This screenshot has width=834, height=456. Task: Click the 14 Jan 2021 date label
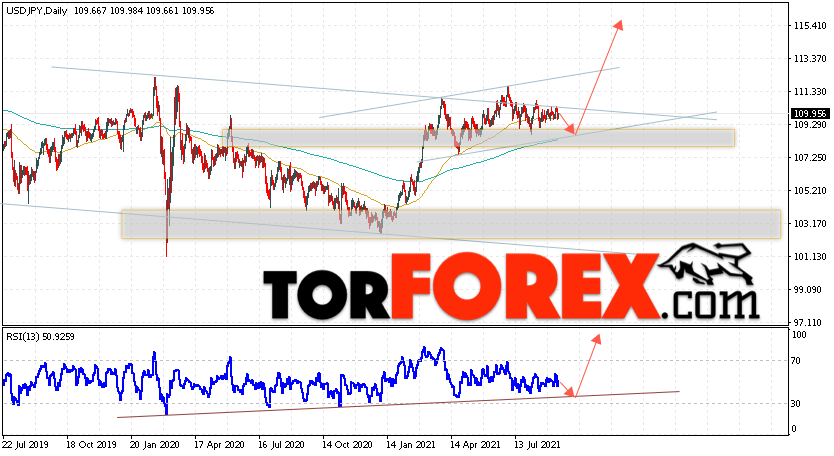click(x=411, y=444)
